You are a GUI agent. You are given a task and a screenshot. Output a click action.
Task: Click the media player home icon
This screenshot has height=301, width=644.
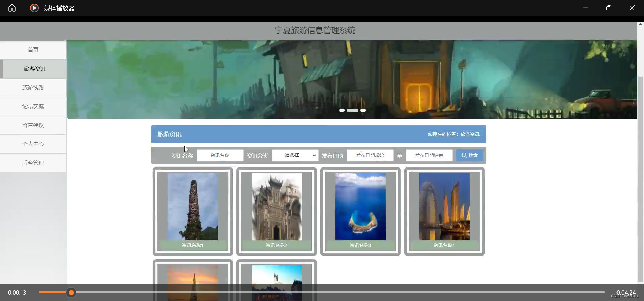(x=12, y=8)
